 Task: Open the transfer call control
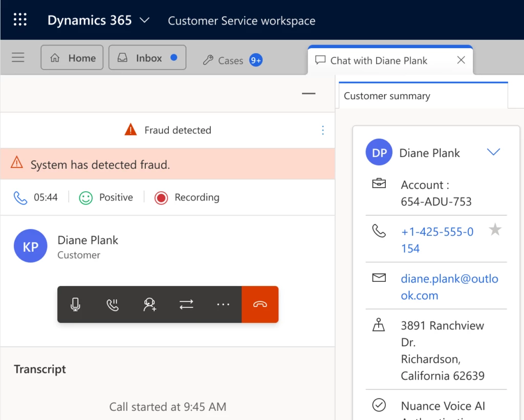pos(186,304)
